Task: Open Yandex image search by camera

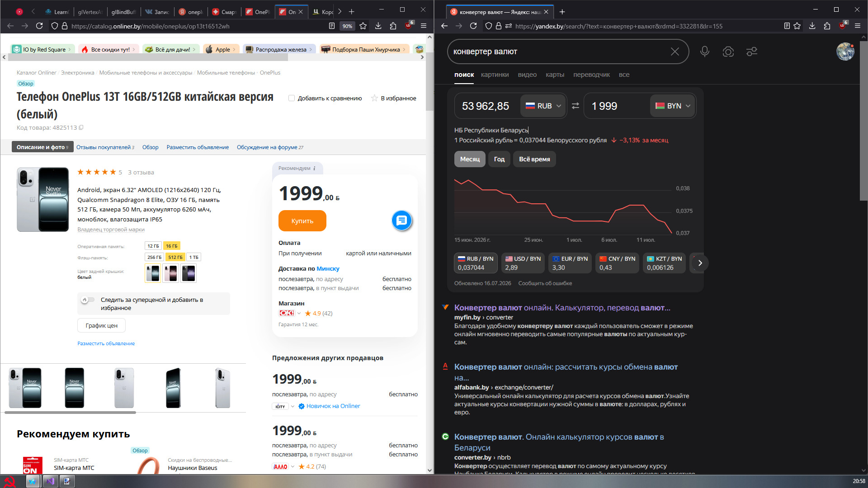Action: point(728,52)
